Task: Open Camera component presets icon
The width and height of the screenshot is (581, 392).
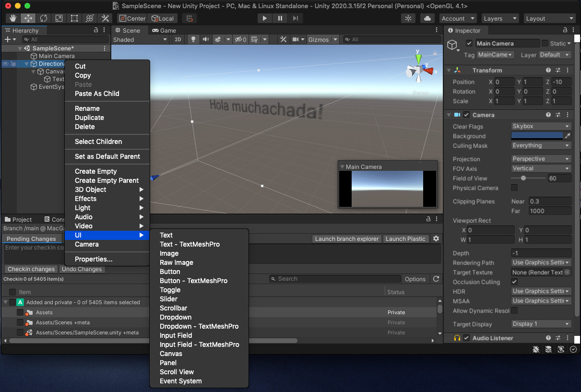Action: [558, 115]
